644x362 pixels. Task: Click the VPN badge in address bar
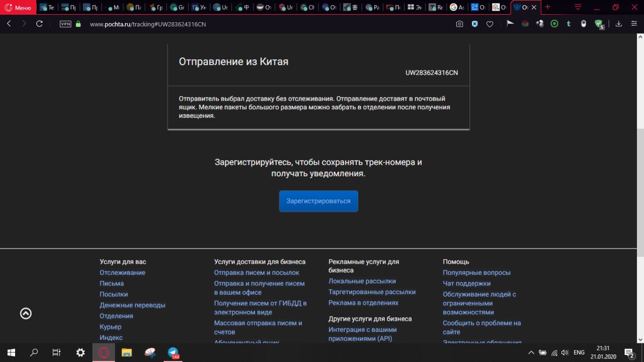(65, 24)
